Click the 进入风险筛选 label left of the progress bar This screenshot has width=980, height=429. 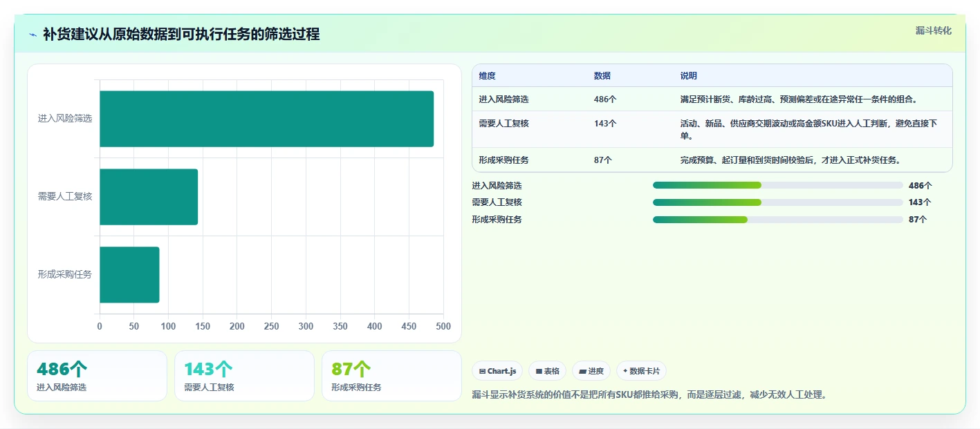pos(497,186)
